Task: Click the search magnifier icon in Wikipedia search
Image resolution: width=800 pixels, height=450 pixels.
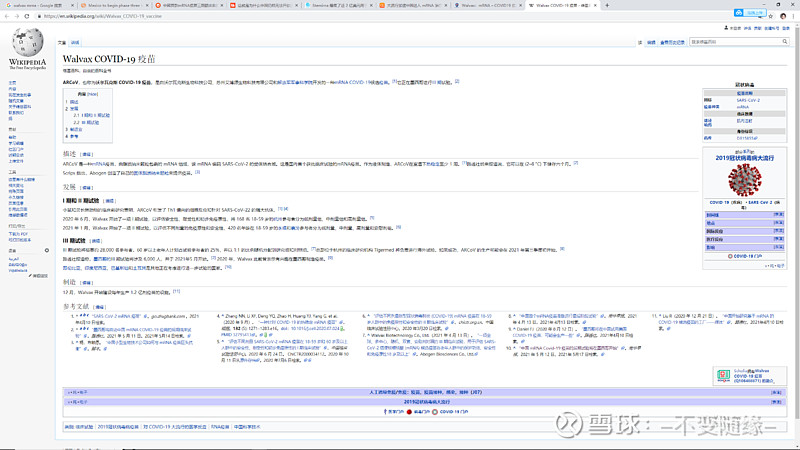Action: [x=785, y=42]
